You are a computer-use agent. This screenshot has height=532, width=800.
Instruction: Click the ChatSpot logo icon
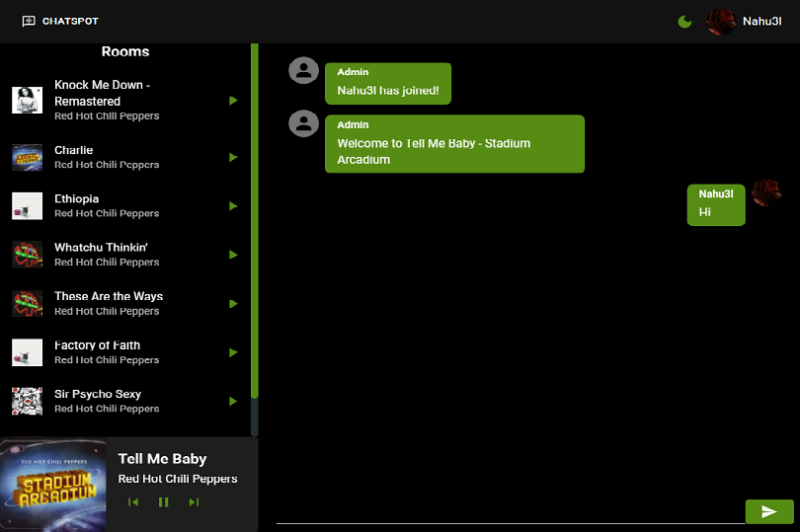29,22
